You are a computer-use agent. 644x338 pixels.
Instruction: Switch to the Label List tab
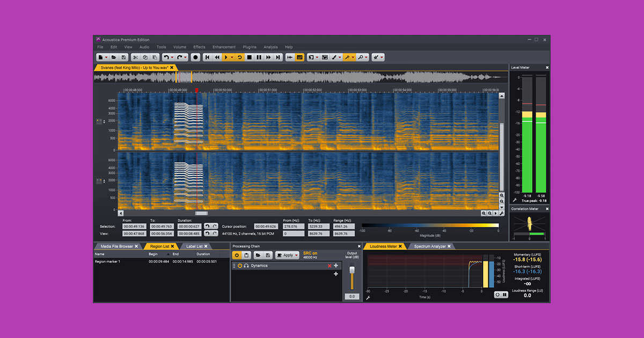coord(198,246)
